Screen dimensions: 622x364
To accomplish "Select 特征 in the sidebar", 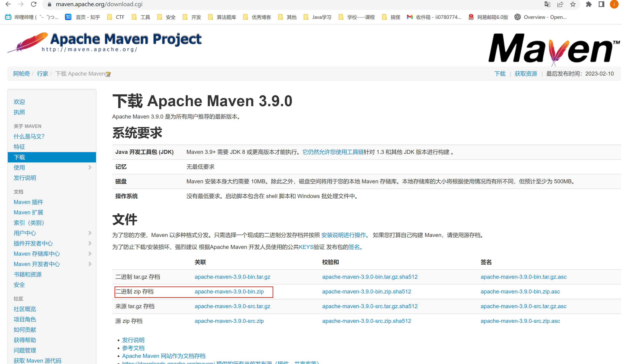I will click(x=19, y=147).
